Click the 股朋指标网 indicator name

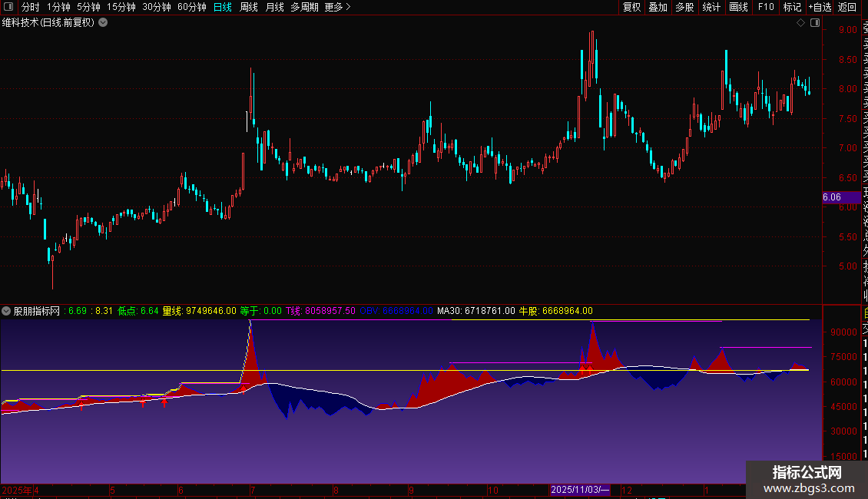[x=37, y=311]
